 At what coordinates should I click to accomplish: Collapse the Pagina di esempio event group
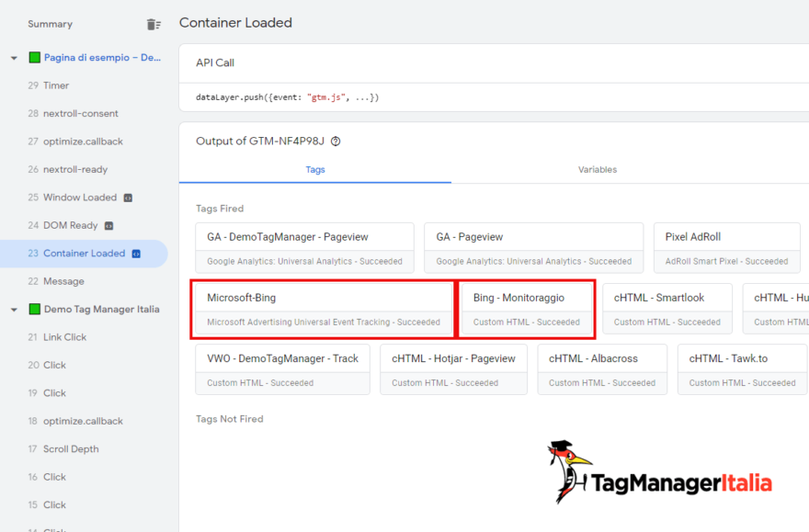click(x=12, y=57)
